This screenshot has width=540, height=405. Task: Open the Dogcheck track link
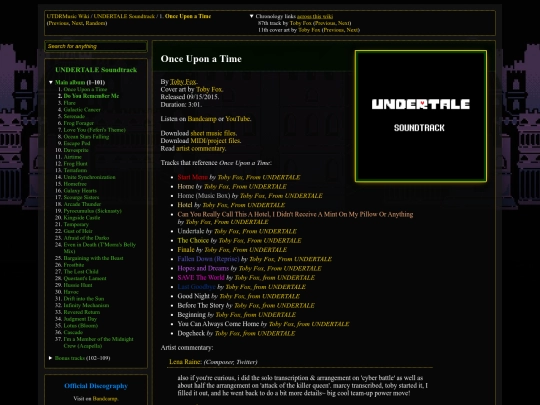click(191, 333)
